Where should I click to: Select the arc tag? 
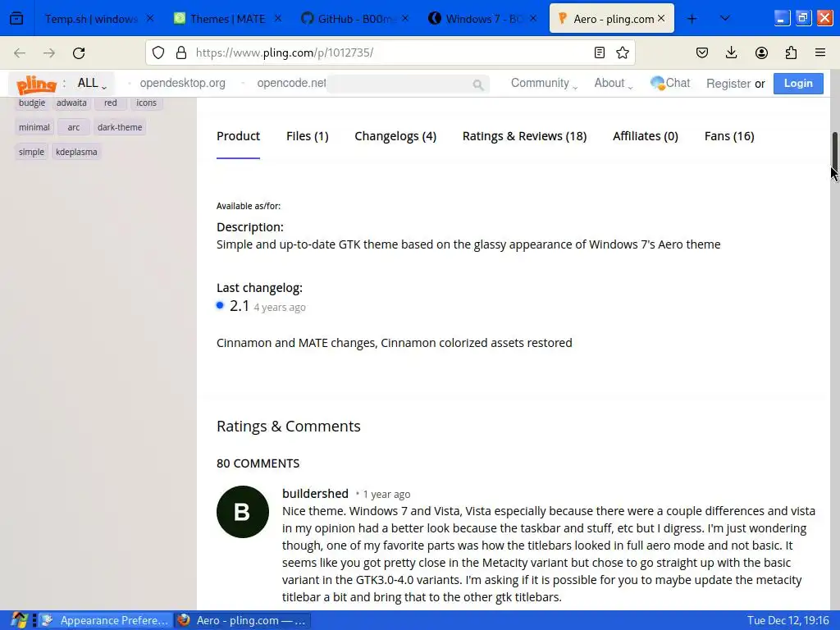(73, 127)
